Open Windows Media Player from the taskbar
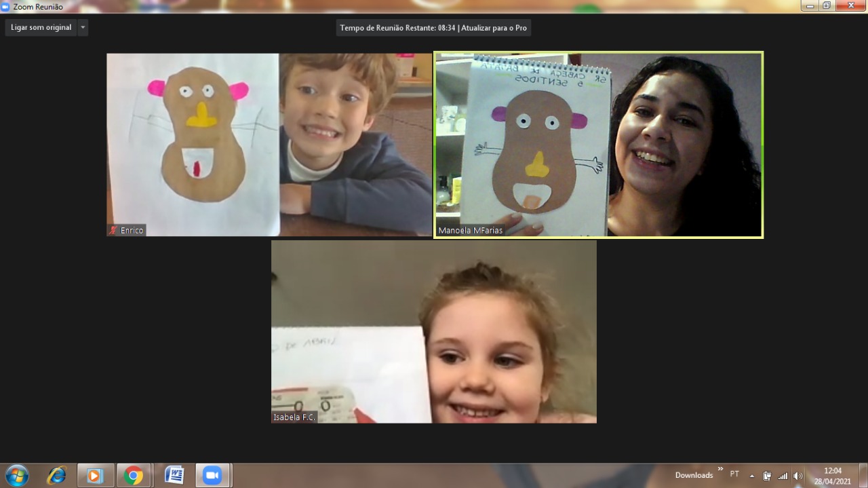The image size is (868, 488). [95, 475]
